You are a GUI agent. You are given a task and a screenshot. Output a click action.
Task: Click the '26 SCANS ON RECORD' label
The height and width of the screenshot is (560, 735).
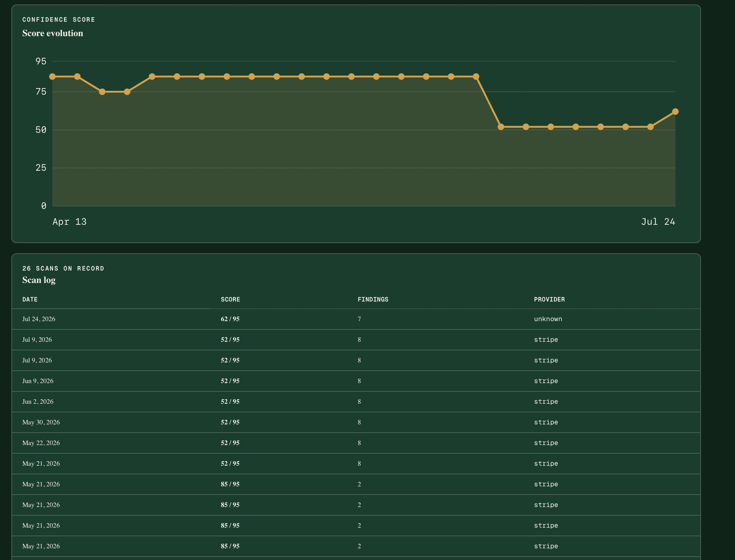[x=63, y=268]
